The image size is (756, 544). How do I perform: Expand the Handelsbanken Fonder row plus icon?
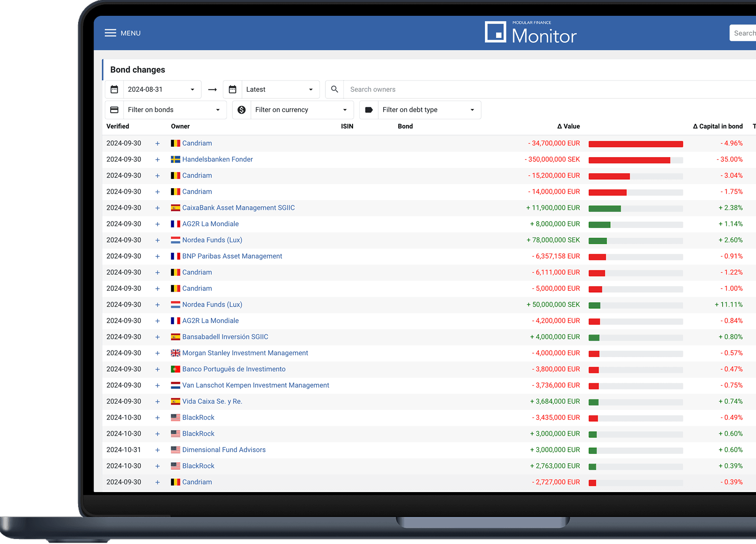(158, 160)
